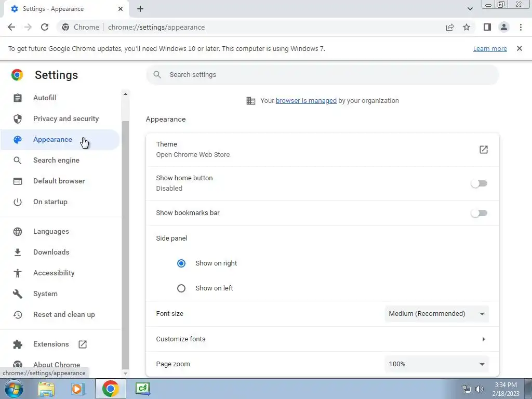Open Privacy and security settings
This screenshot has height=399, width=532.
pyautogui.click(x=60, y=119)
